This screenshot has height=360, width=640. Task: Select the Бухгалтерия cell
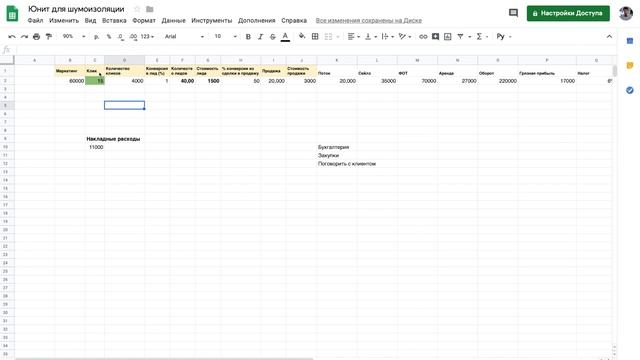pos(337,147)
